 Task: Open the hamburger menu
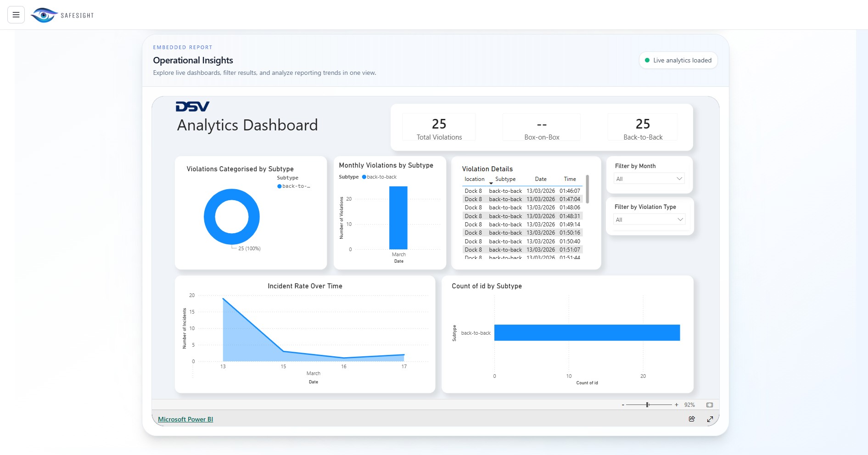click(x=16, y=15)
